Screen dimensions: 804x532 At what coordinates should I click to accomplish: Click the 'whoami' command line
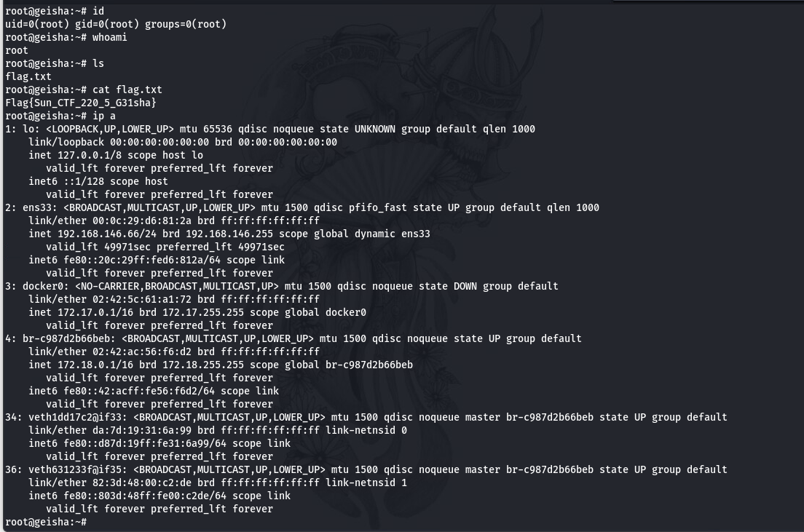coord(66,37)
